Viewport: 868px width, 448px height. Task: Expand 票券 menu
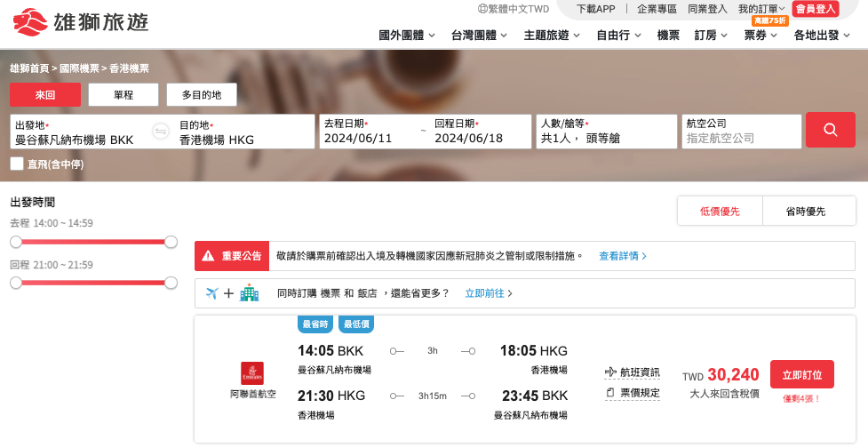(x=760, y=35)
